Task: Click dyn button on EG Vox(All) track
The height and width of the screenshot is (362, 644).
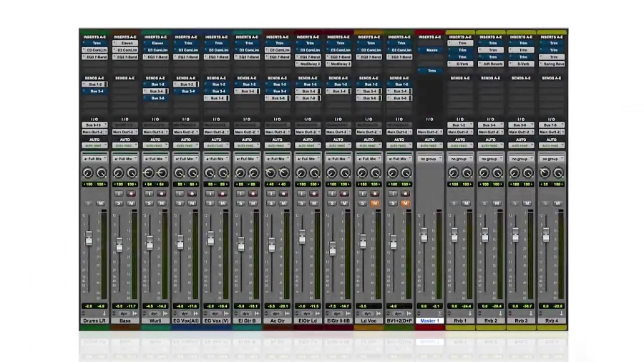Action: [185, 313]
